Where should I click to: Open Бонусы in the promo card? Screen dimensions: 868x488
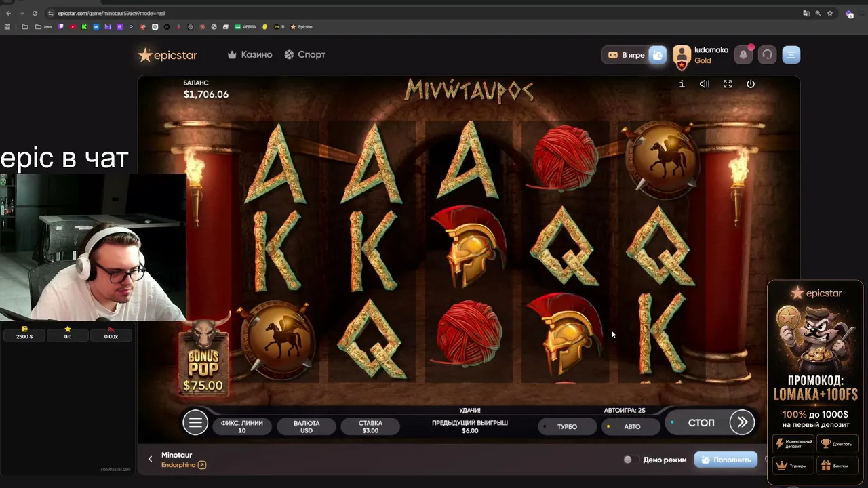pos(837,466)
